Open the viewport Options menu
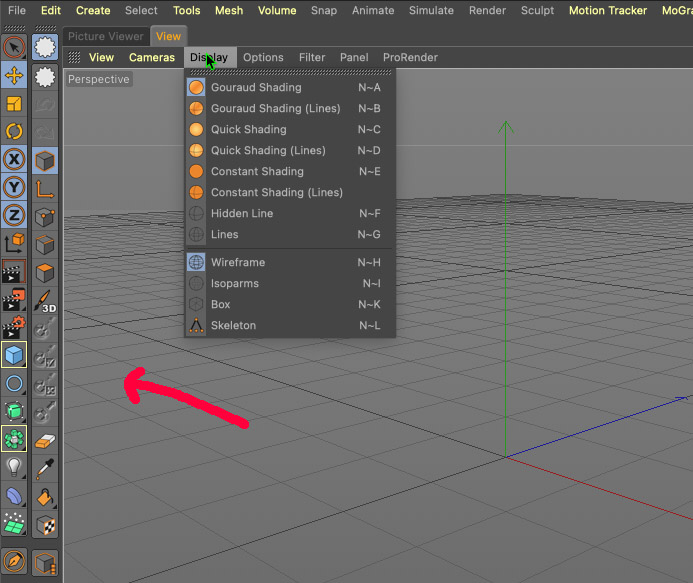 (x=263, y=57)
